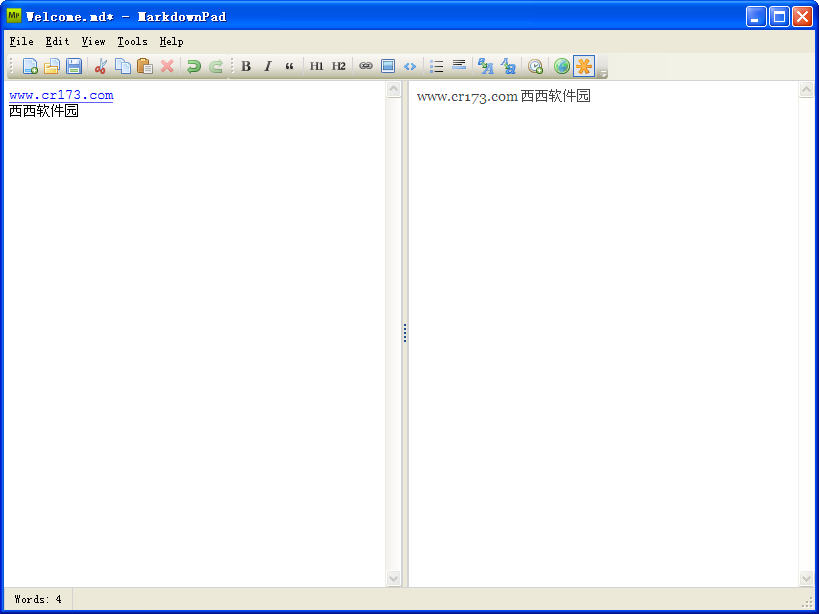Viewport: 819px width, 614px height.
Task: Close the MarkdownPad window
Action: point(802,17)
